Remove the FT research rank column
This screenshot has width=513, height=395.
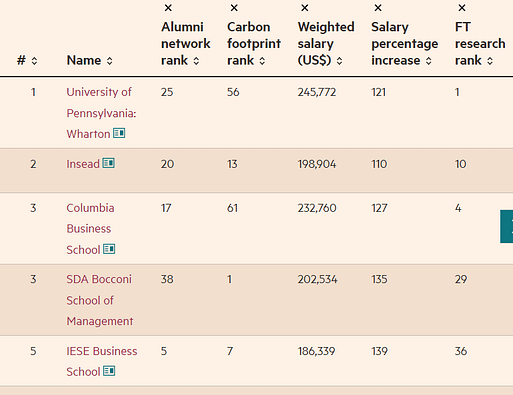(x=462, y=8)
